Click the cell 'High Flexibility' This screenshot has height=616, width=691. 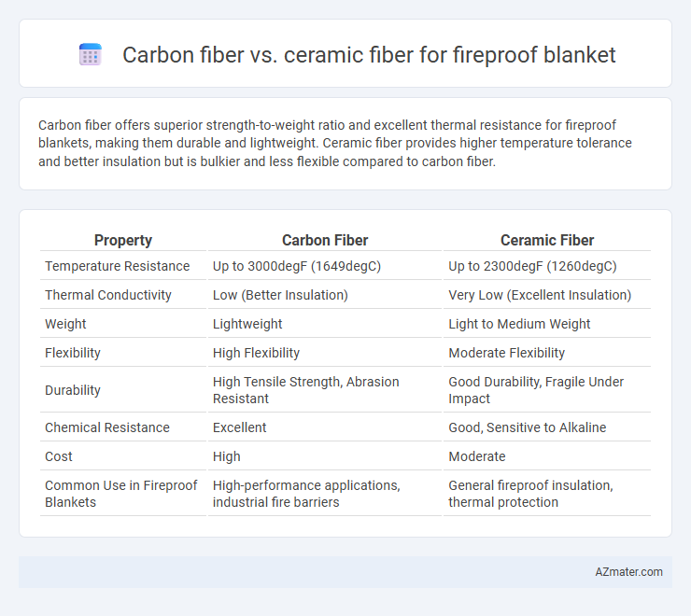[256, 353]
